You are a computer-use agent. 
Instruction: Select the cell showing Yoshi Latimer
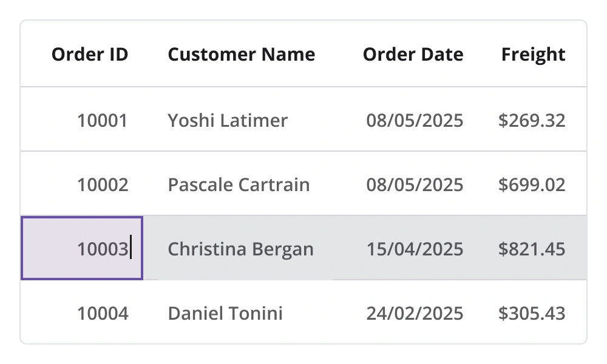(227, 120)
